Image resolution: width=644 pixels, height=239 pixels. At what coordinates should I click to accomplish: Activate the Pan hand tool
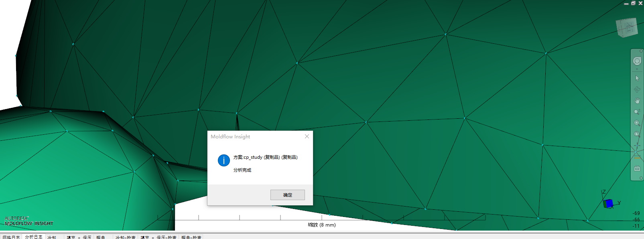tap(637, 101)
